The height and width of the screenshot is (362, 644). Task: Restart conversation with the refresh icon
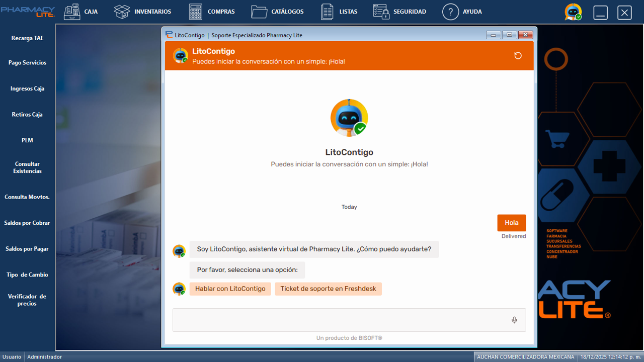(518, 56)
